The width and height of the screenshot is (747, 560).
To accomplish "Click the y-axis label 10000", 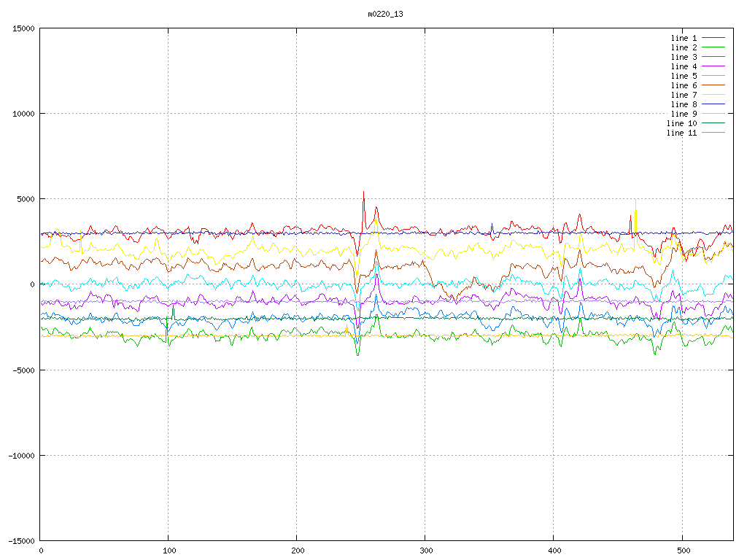I will point(23,114).
